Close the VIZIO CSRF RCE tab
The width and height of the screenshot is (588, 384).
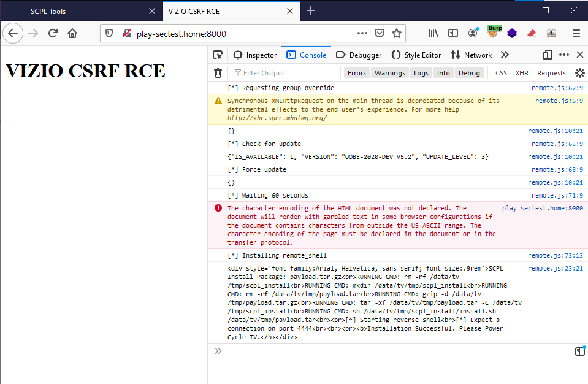coord(290,11)
